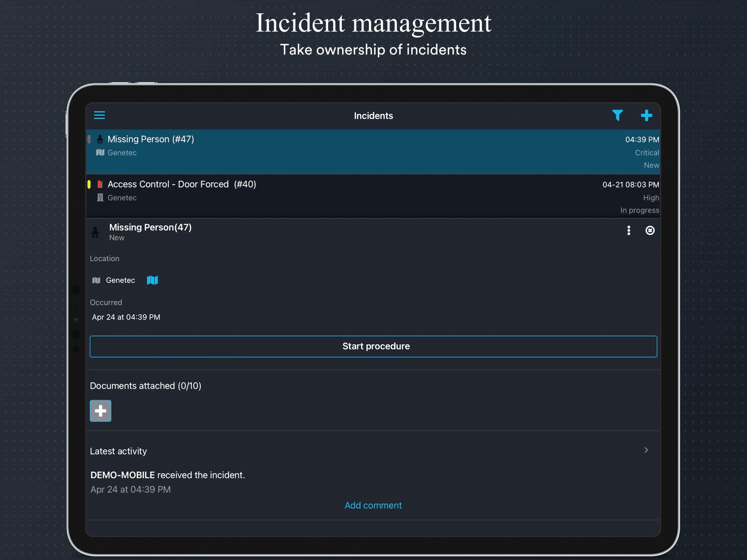This screenshot has width=747, height=560.
Task: Click the New status on Missing Person list row
Action: coord(651,165)
